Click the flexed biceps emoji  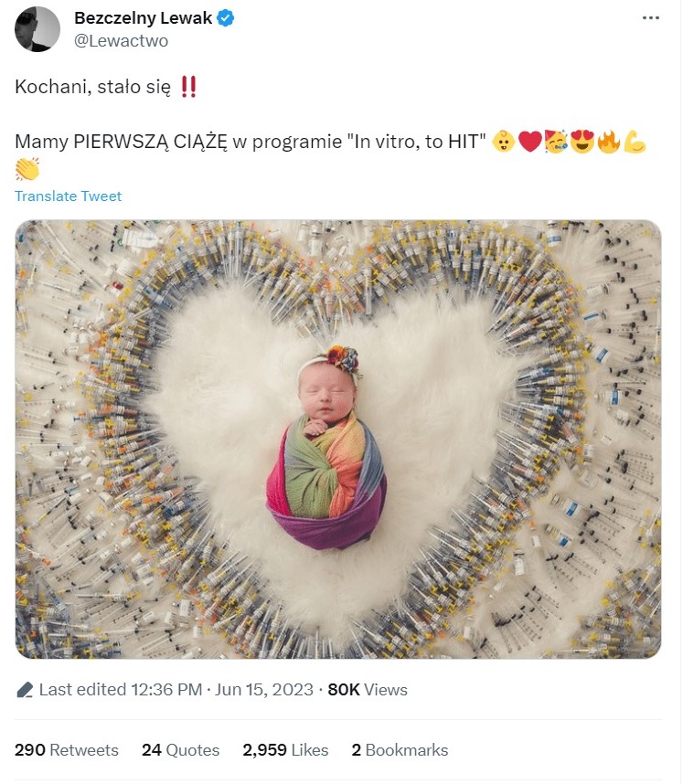(635, 143)
